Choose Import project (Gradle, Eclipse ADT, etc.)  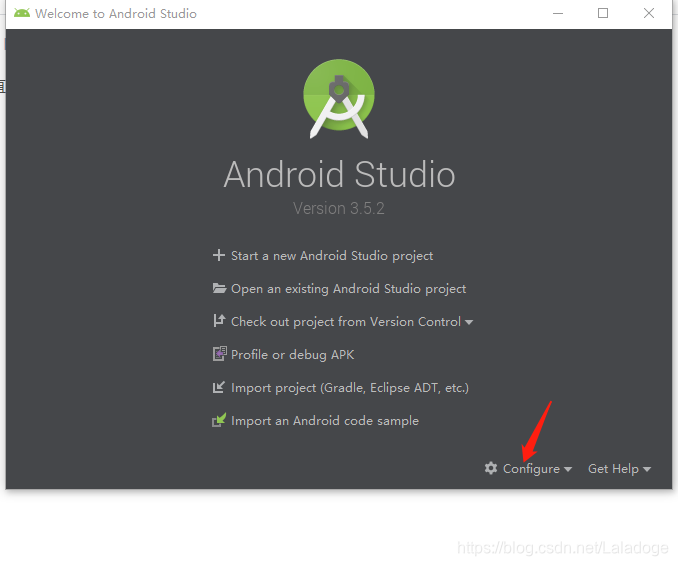coord(350,387)
